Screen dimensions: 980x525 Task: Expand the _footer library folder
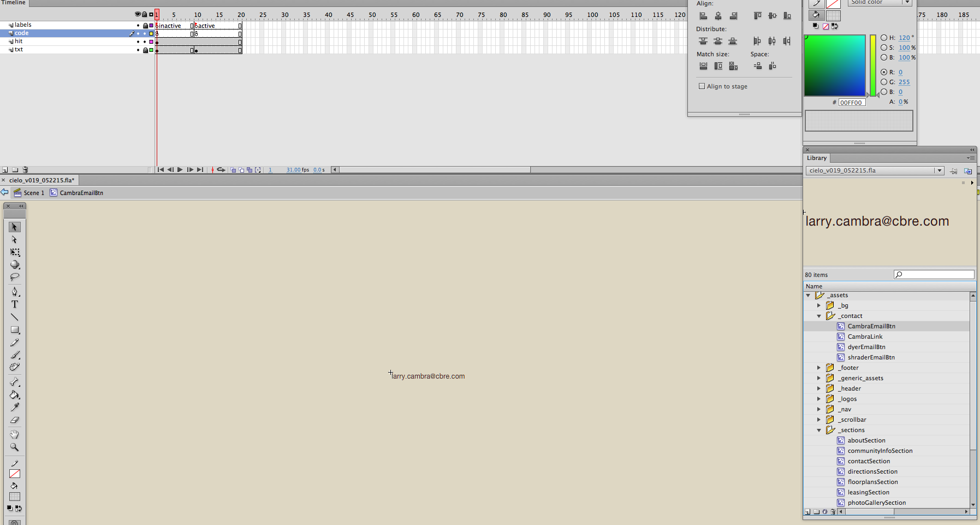[819, 368]
